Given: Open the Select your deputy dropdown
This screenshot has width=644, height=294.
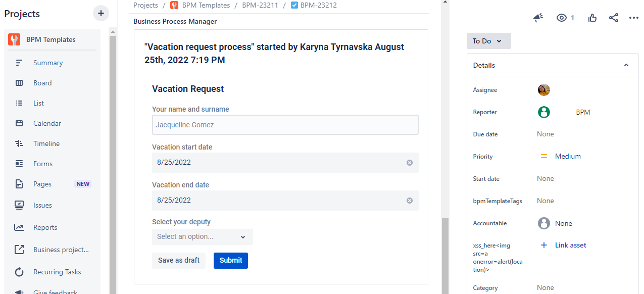Looking at the screenshot, I should coord(203,236).
